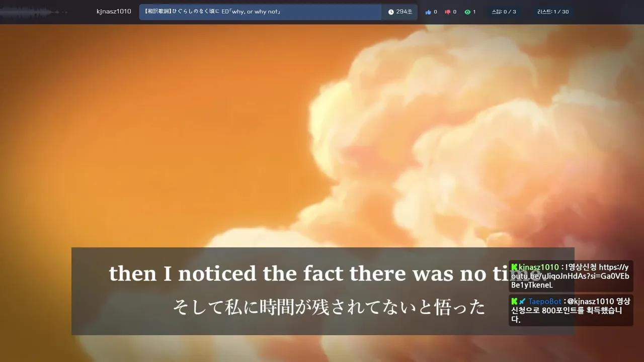Click the blue bot badge beside TaepoBot
The image size is (644, 362).
(x=522, y=301)
